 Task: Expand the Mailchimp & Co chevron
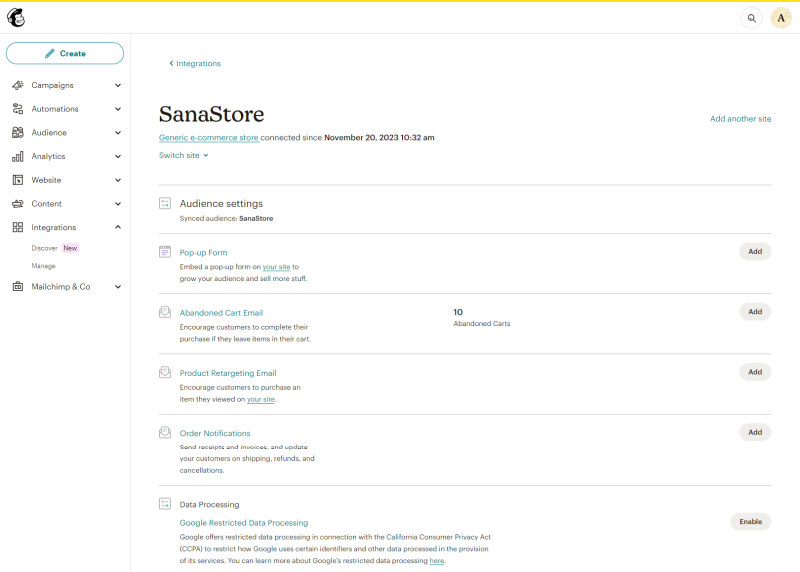[118, 287]
